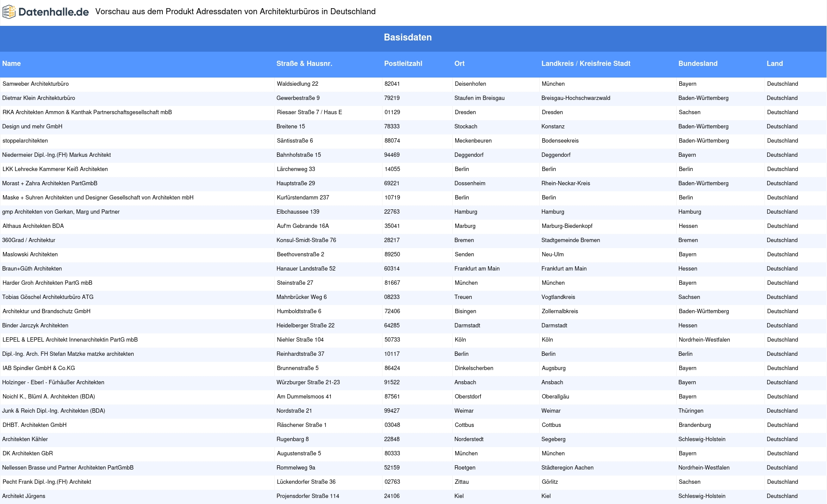The image size is (827, 504).
Task: Click the gmp Architekten von Gerkan entry
Action: (x=61, y=212)
